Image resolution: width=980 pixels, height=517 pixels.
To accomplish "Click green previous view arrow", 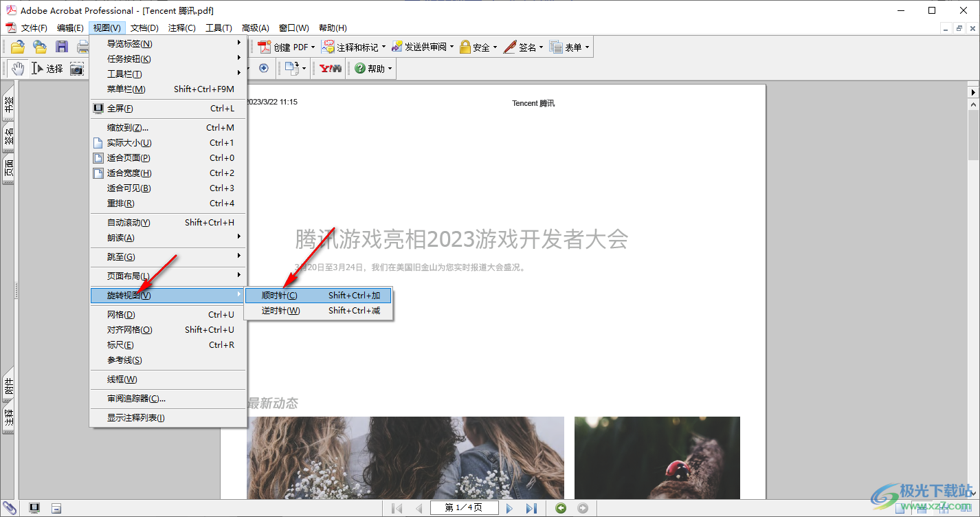I will tap(561, 508).
